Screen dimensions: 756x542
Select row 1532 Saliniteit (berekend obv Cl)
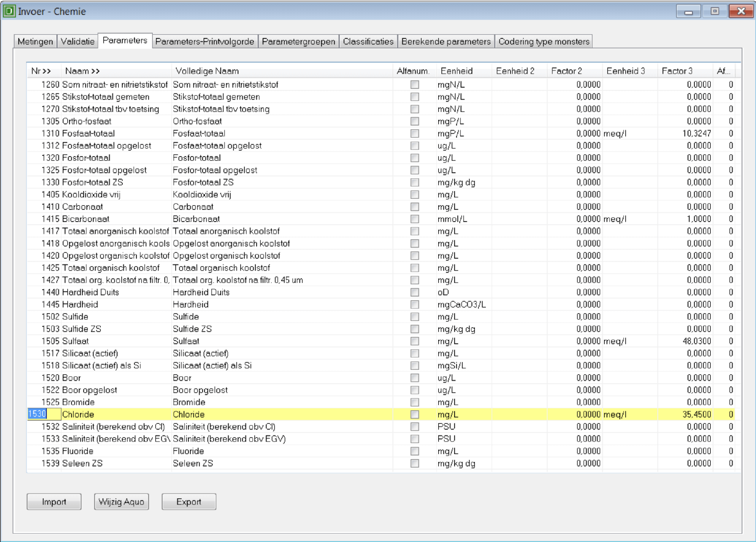pos(381,426)
